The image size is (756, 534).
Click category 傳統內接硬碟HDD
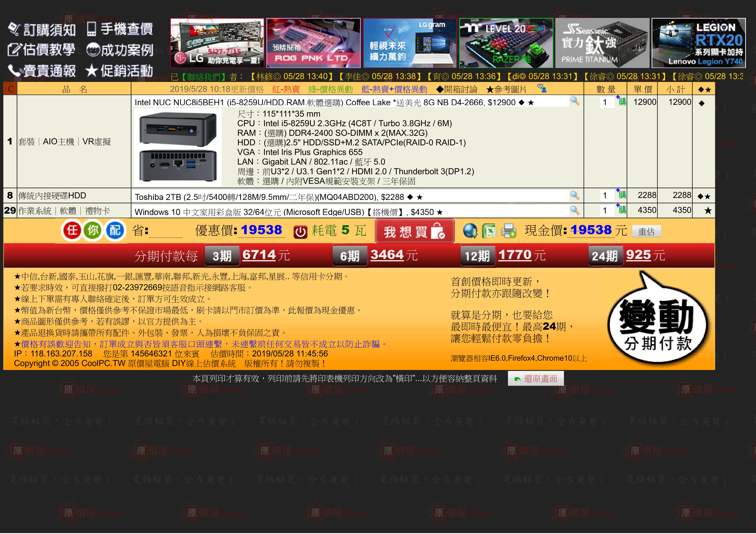coord(52,196)
